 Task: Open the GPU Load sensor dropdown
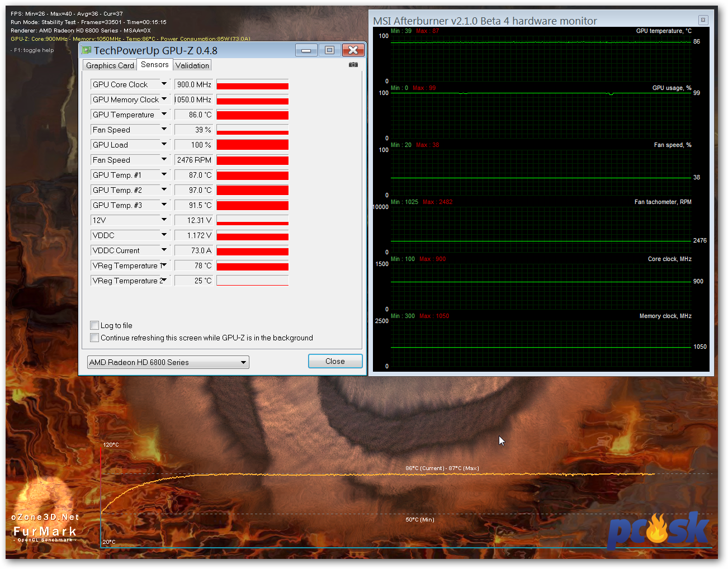point(164,144)
